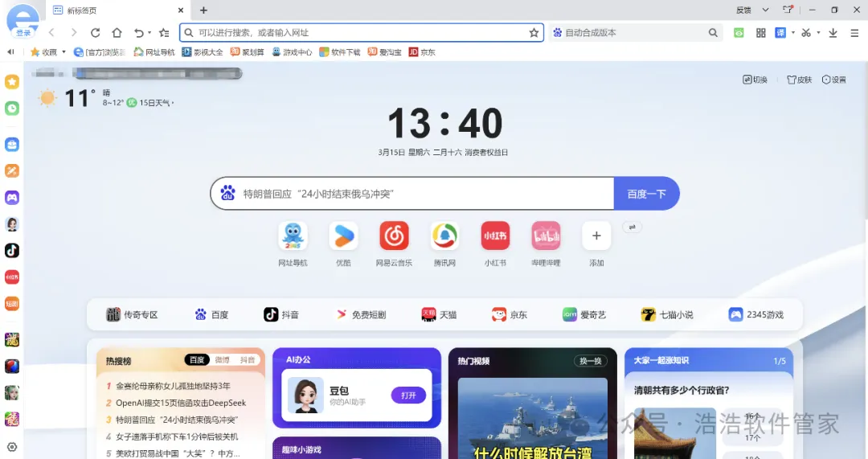The height and width of the screenshot is (459, 868).
Task: Click the browser back arrow
Action: pyautogui.click(x=51, y=33)
